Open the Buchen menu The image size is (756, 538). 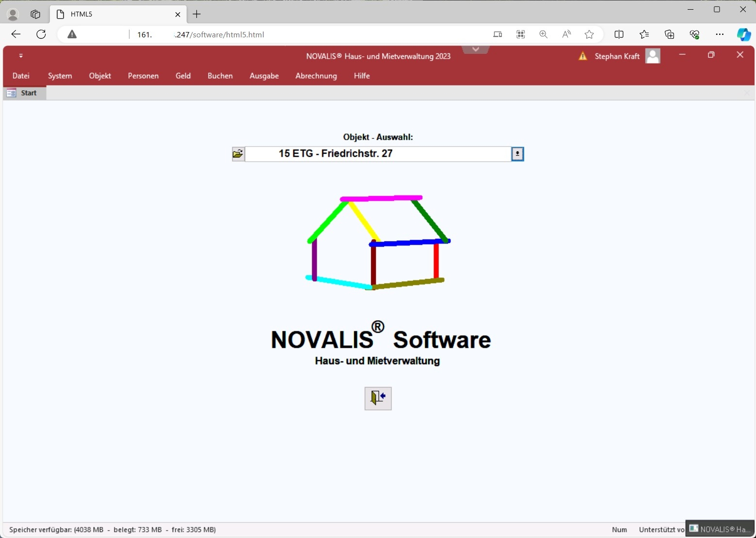click(x=220, y=76)
